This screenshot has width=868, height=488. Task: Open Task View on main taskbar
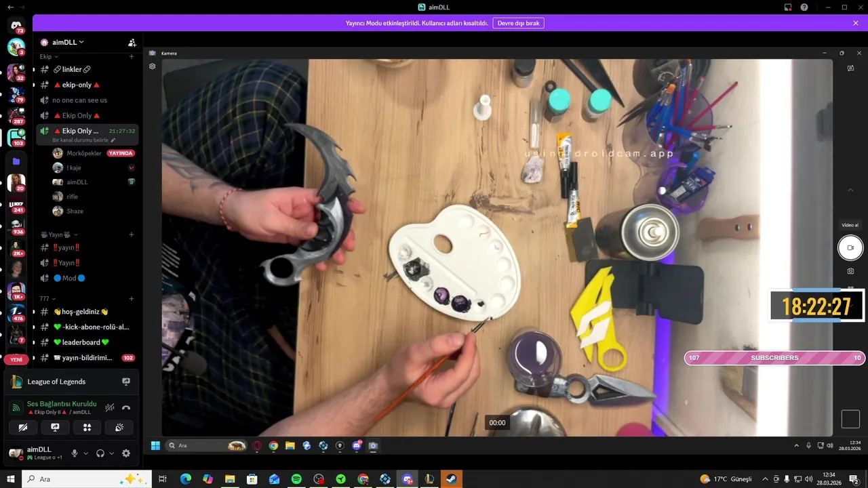click(x=163, y=479)
